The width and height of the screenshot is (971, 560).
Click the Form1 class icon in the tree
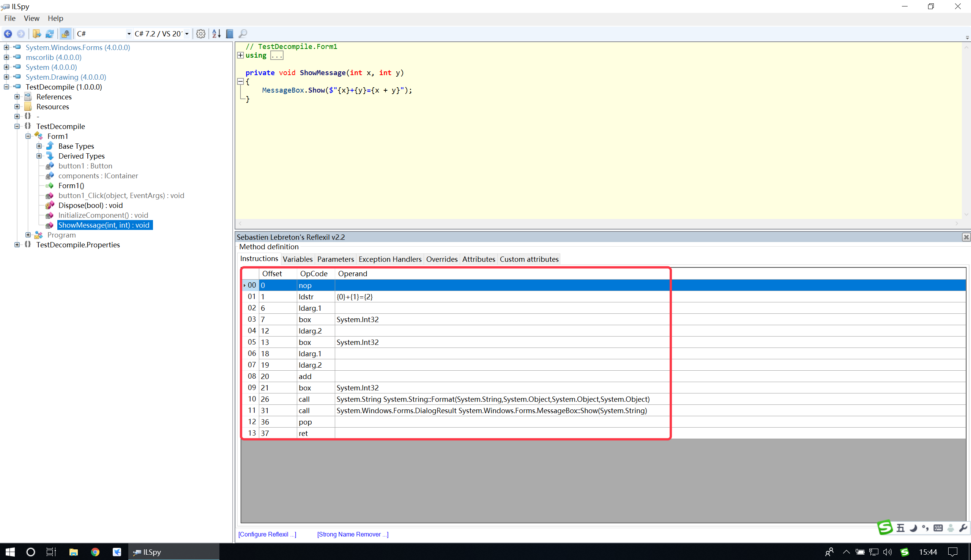click(x=39, y=136)
